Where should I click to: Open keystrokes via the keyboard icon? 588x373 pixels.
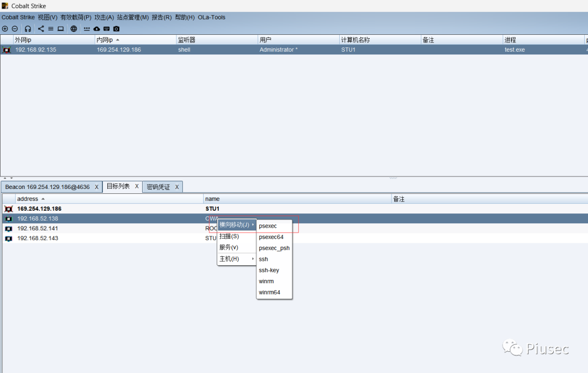pos(107,28)
